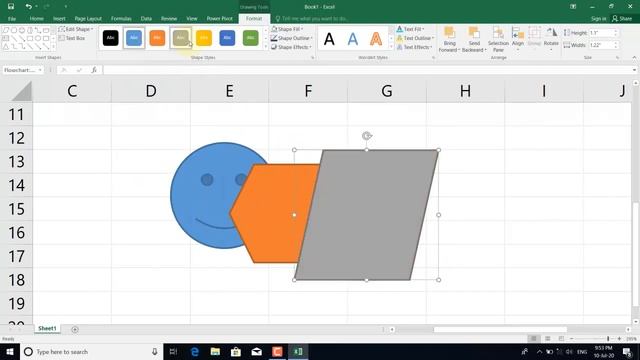Switch to the Page Layout tab
The image size is (640, 360).
pyautogui.click(x=88, y=18)
